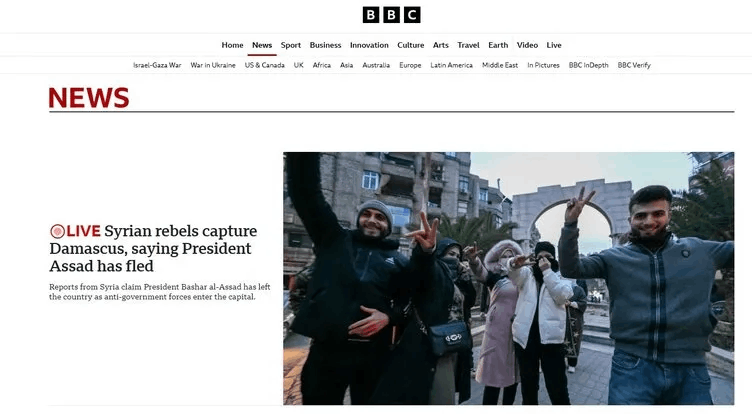The width and height of the screenshot is (752, 414).
Task: Navigate to the Innovation section
Action: (369, 45)
